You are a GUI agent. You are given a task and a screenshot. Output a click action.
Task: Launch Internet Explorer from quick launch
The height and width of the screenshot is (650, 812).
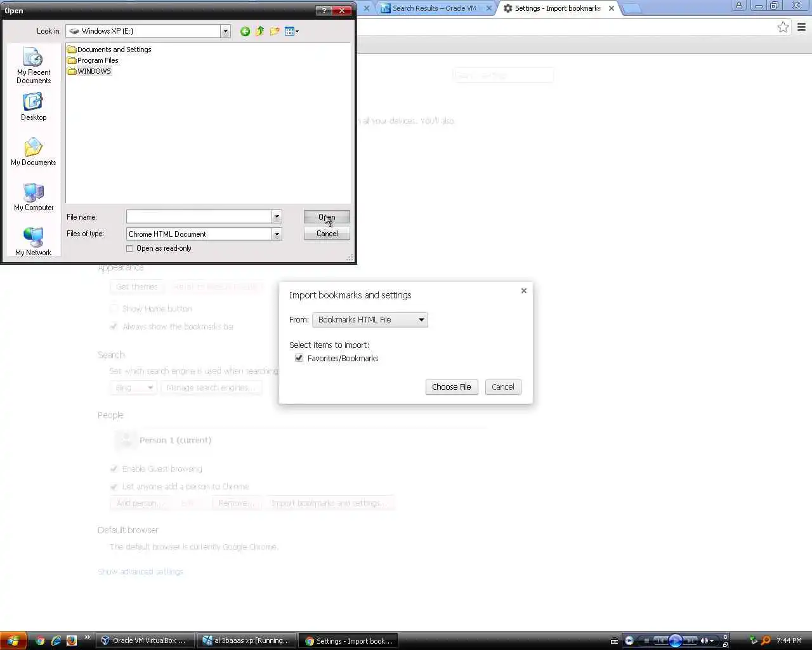coord(56,641)
